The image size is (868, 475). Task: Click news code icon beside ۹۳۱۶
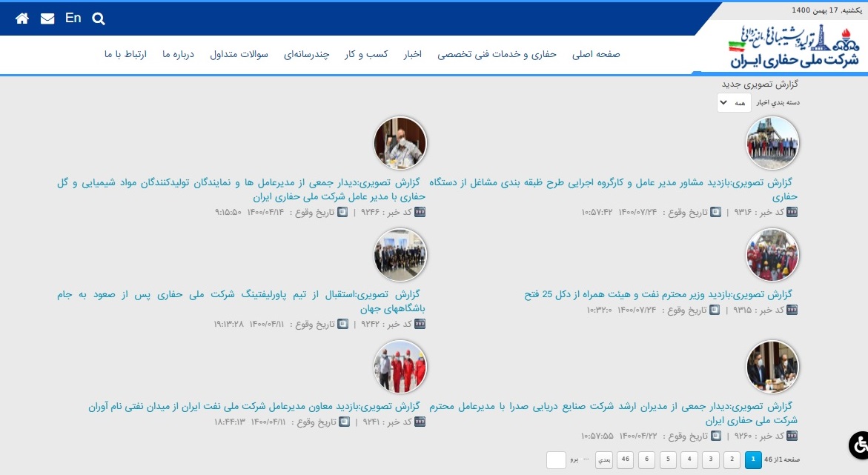[792, 212]
